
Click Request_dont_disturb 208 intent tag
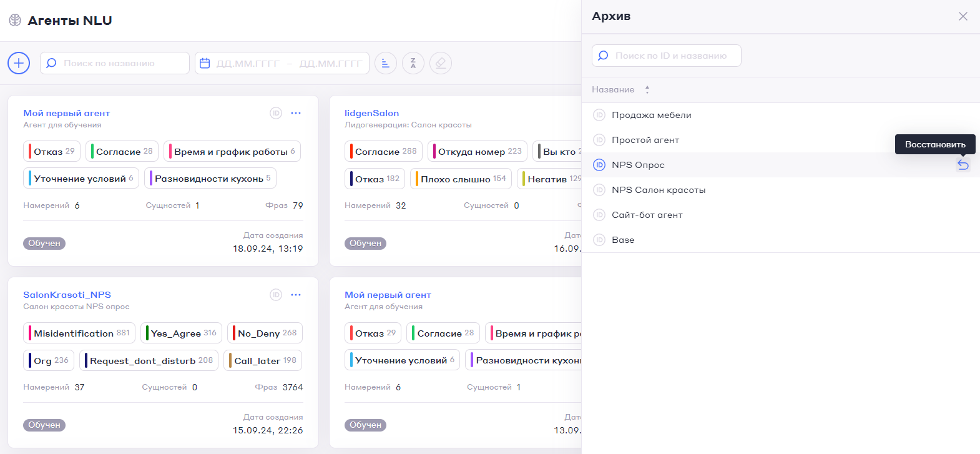(149, 360)
